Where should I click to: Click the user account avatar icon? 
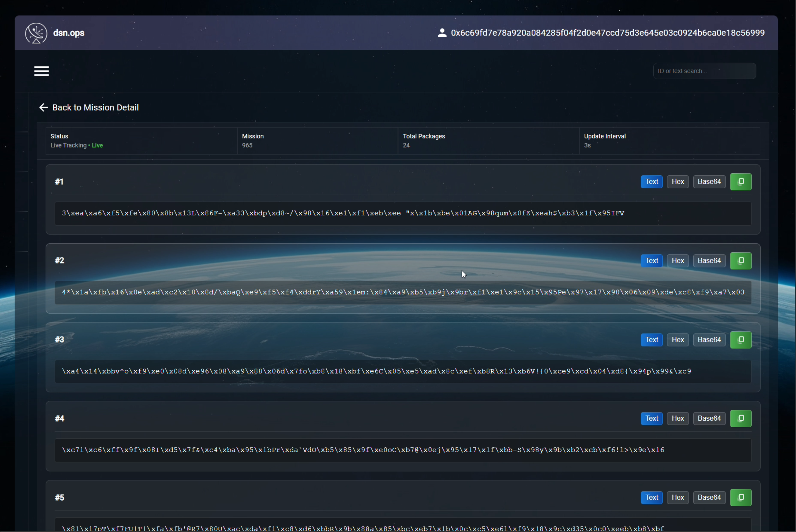click(442, 33)
